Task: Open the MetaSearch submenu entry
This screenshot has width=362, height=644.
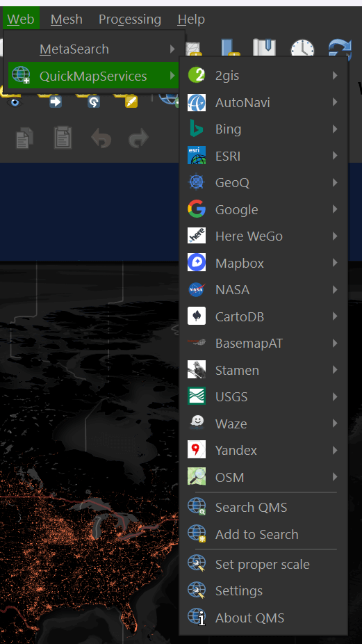Action: [94, 49]
